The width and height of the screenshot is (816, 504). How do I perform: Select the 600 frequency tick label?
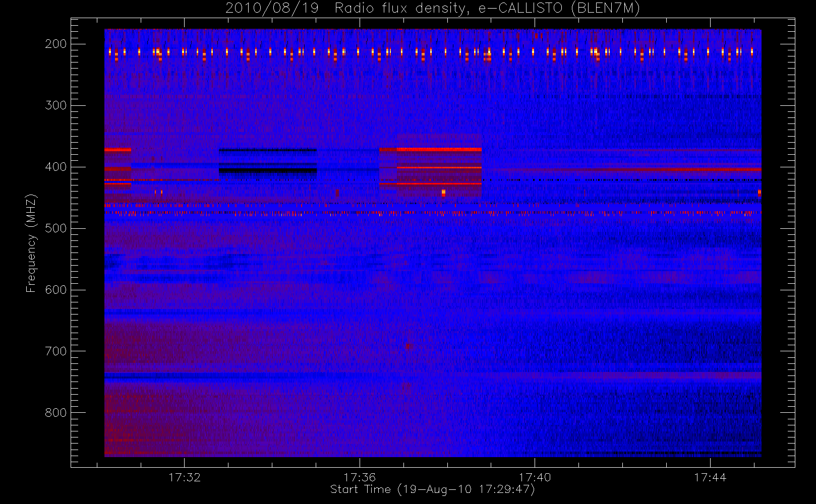click(x=56, y=290)
